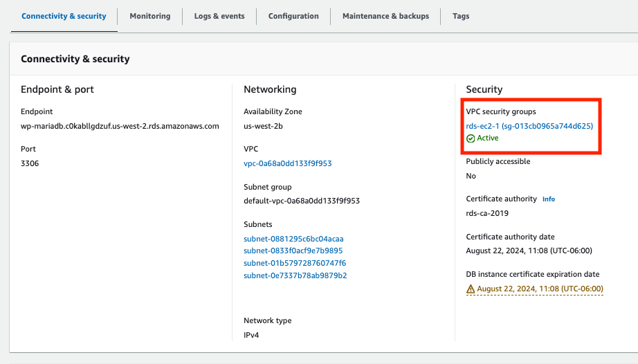The image size is (638, 364).
Task: Open subnet-0881295c6bc04acaa link
Action: (293, 239)
